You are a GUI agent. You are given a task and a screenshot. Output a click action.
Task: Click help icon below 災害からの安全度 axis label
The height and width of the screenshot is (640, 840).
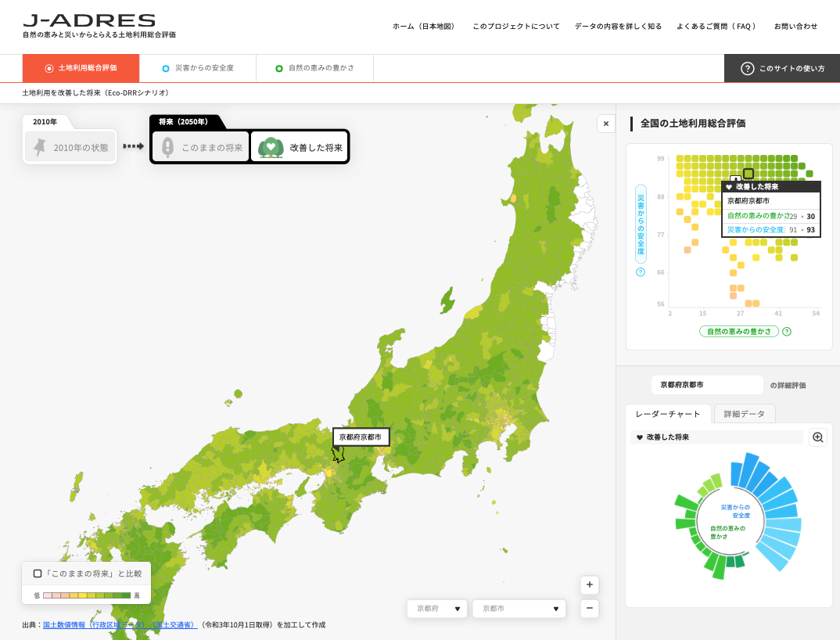641,272
